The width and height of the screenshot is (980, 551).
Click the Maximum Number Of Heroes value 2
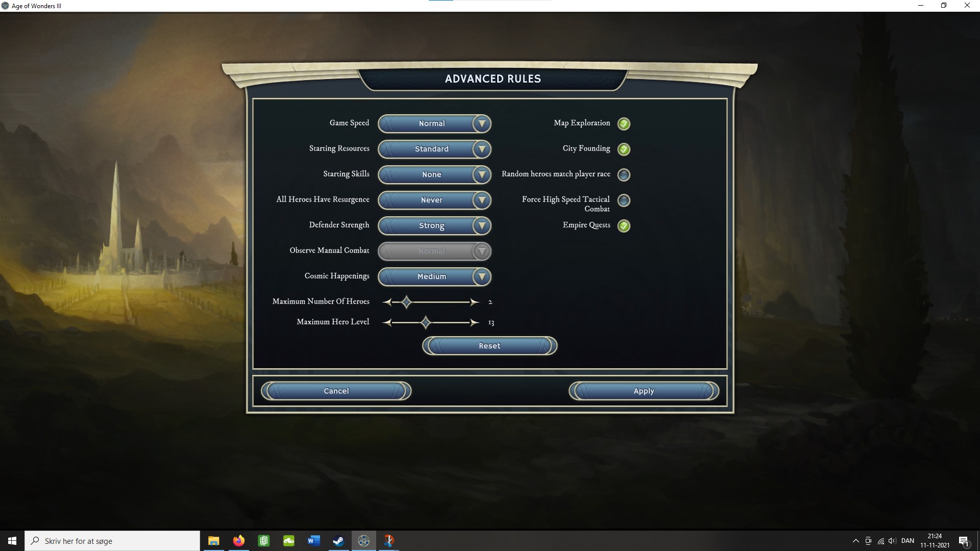tap(490, 302)
